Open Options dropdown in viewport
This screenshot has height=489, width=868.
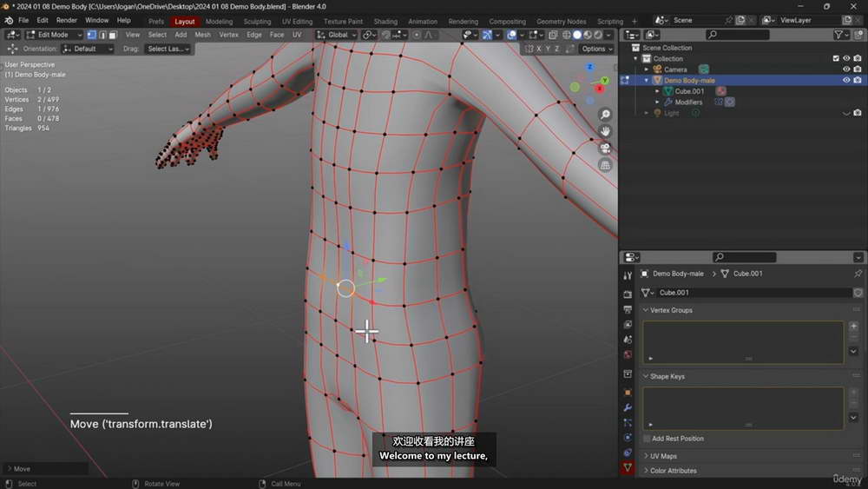pos(597,49)
